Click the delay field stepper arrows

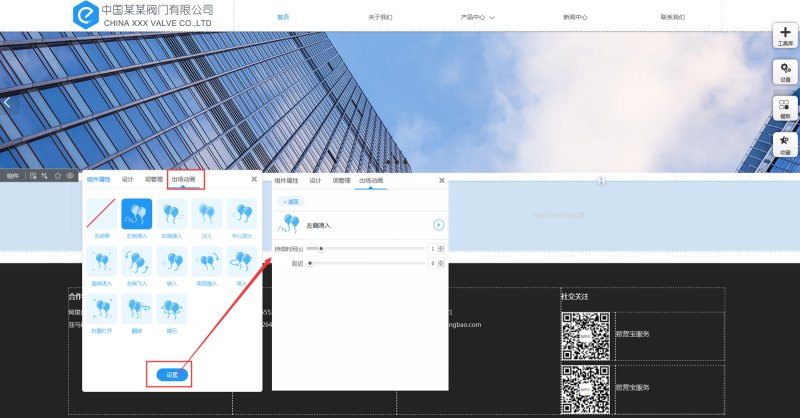click(x=441, y=263)
